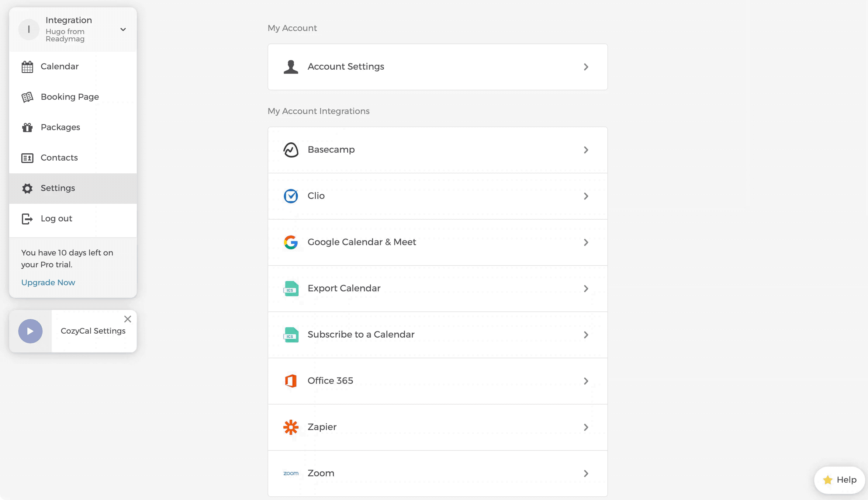
Task: Click the Basecamp logo icon
Action: click(291, 150)
